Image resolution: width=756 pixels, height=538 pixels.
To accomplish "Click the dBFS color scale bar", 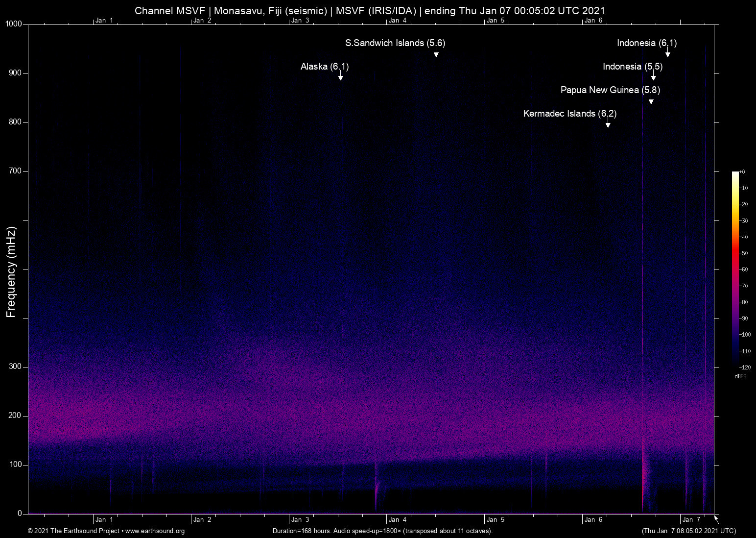I will click(735, 269).
